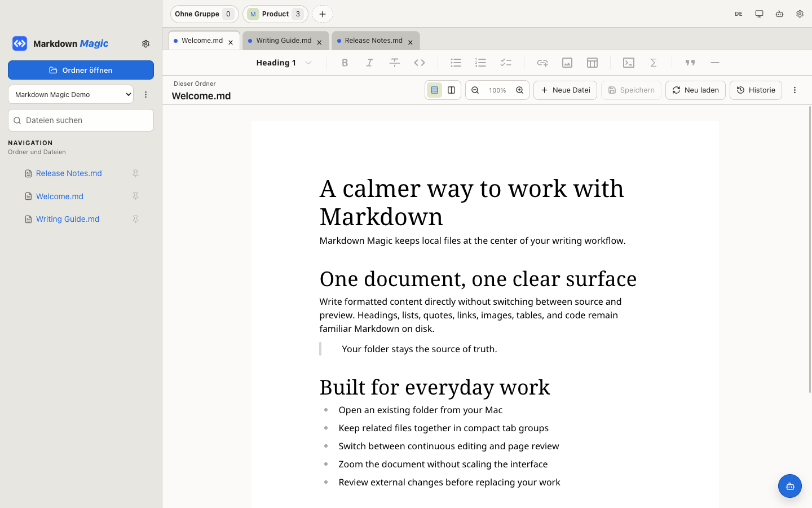
Task: Insert a code block
Action: pos(629,63)
